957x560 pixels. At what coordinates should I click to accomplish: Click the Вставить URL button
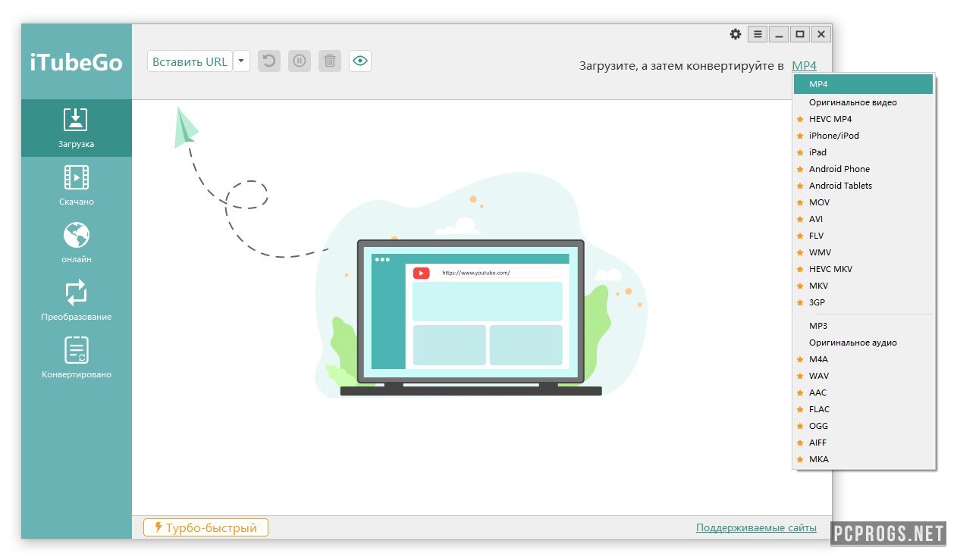[190, 61]
